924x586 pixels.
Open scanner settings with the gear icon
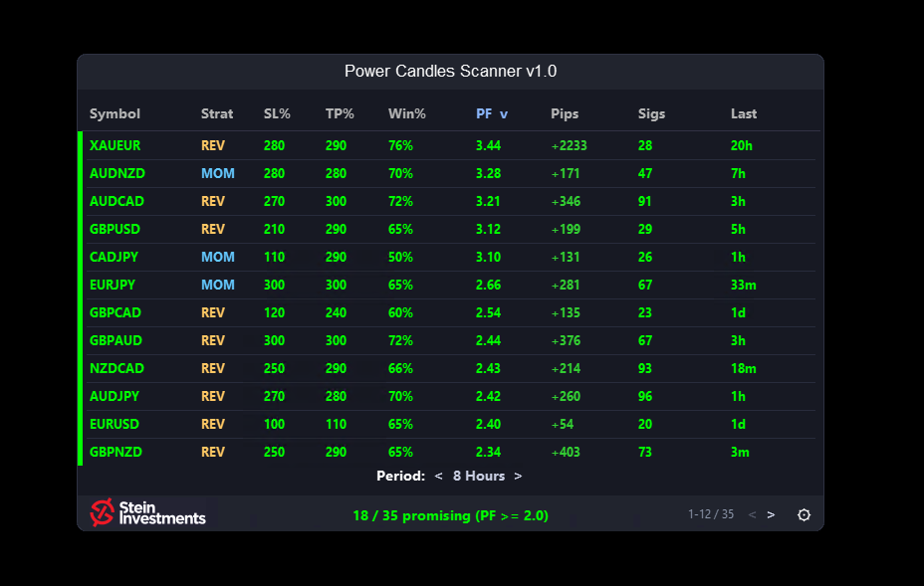click(804, 514)
